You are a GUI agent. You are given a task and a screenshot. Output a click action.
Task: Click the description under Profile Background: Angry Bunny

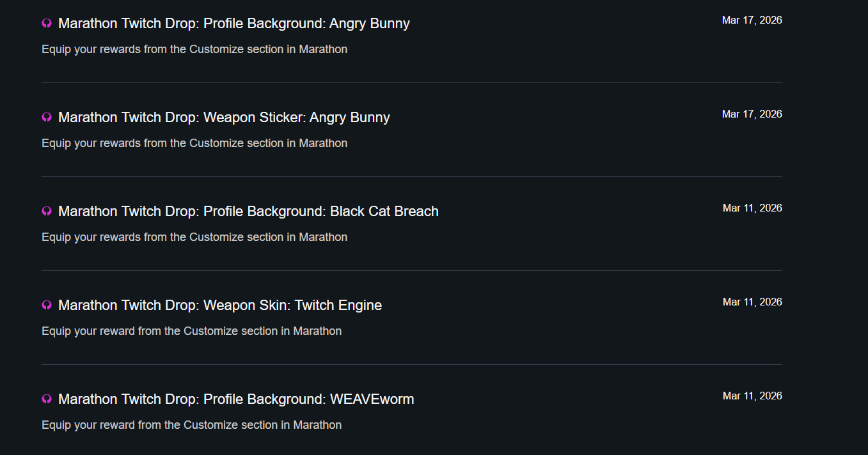point(194,49)
